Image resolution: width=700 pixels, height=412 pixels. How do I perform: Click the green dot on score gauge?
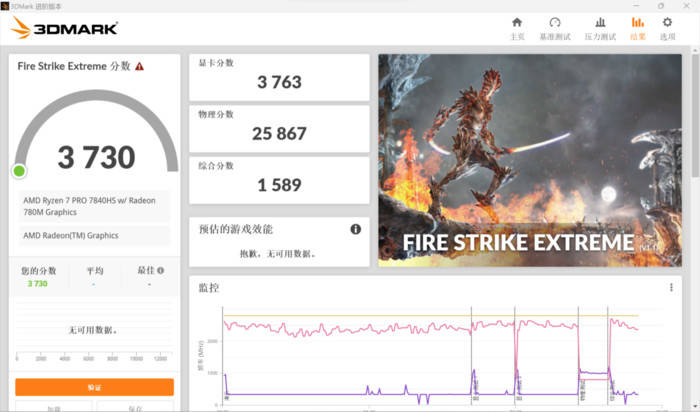(19, 171)
